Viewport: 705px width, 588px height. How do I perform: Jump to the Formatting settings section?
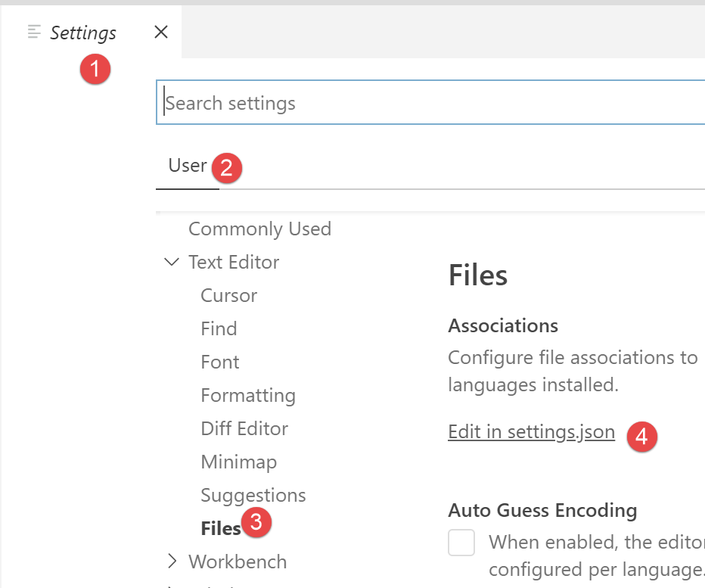248,395
